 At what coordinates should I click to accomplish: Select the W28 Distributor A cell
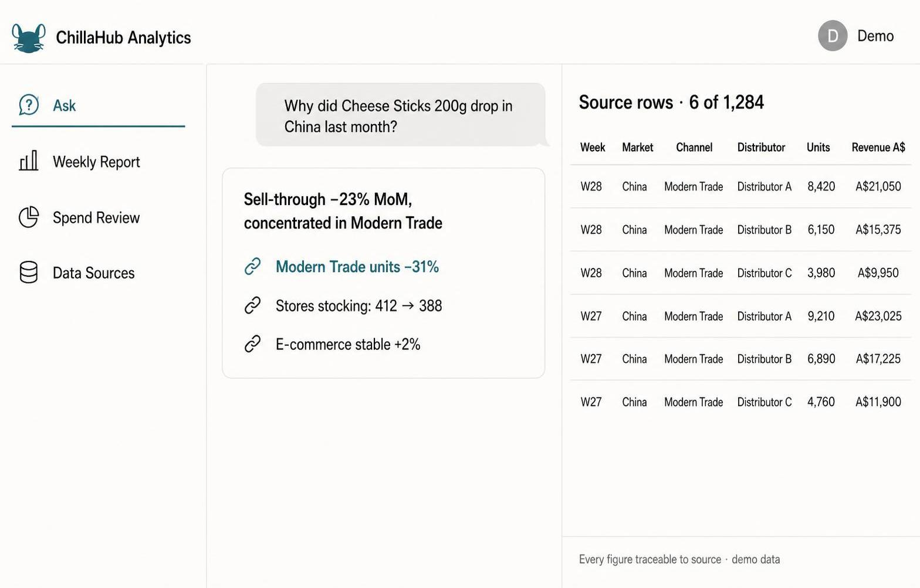pos(765,186)
